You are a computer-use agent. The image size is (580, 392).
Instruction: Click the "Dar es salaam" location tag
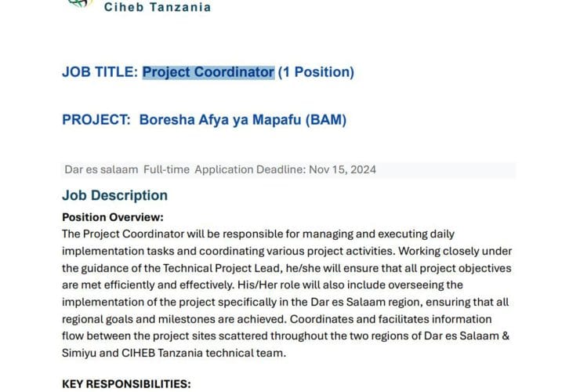click(x=101, y=170)
